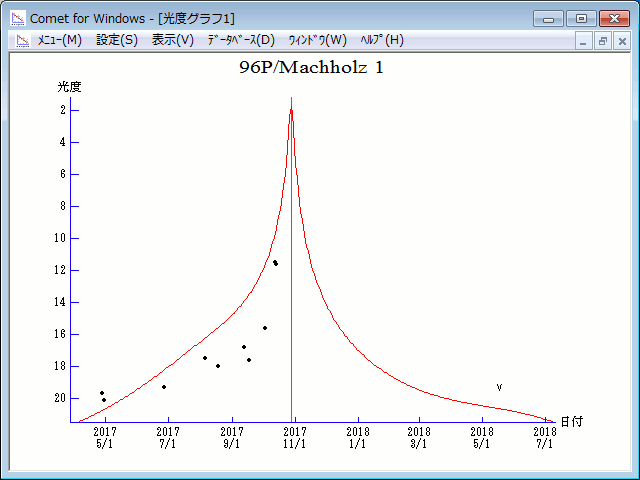Image resolution: width=640 pixels, height=480 pixels.
Task: Click the 'v' marker near 2018 5/1
Action: [x=499, y=387]
